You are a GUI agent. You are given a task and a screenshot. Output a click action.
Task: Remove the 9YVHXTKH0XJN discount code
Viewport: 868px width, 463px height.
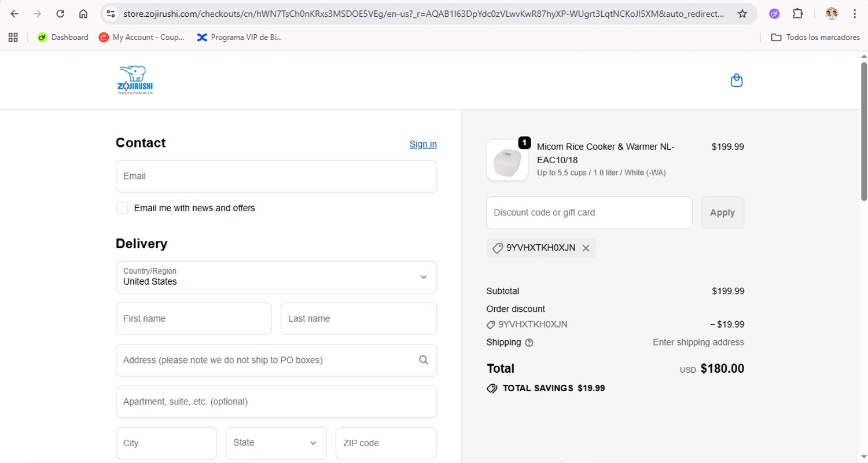click(586, 248)
